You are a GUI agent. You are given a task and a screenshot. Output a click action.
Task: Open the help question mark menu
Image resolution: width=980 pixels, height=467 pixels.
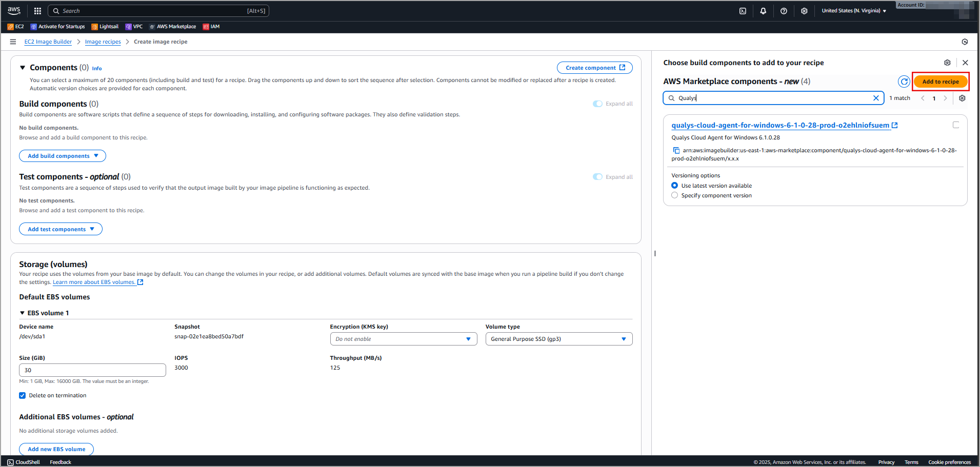click(784, 11)
